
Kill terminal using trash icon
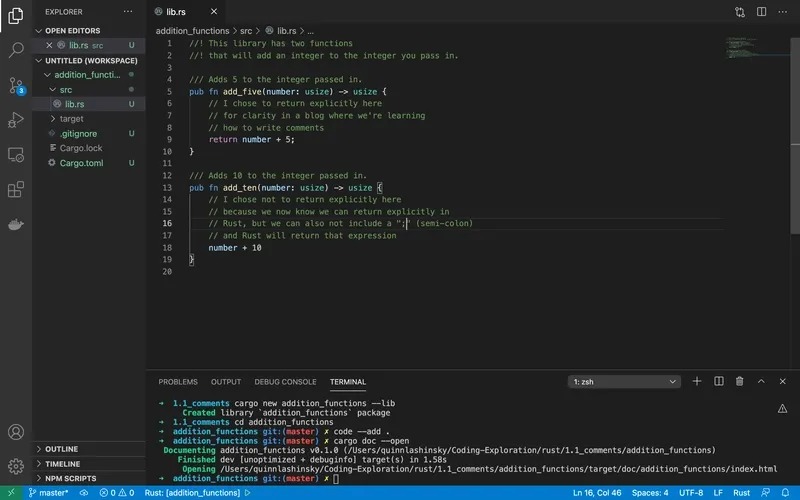click(740, 381)
